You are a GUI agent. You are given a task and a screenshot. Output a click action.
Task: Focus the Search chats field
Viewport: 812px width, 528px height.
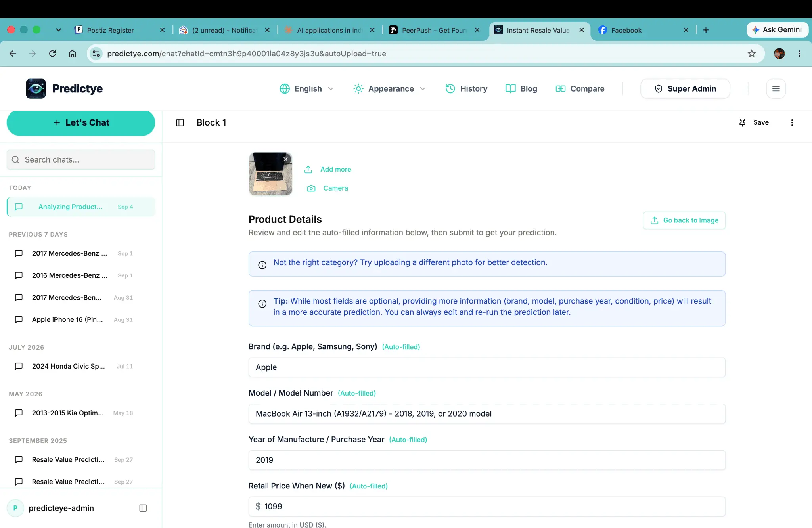pos(81,160)
